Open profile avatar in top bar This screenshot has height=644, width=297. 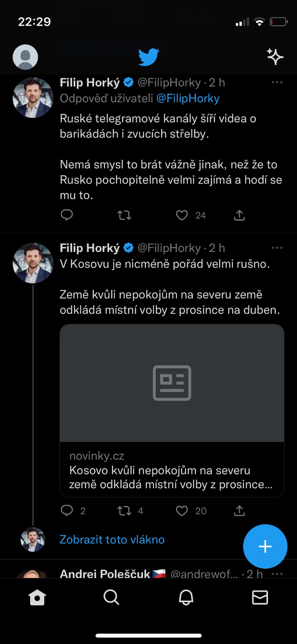pos(25,57)
